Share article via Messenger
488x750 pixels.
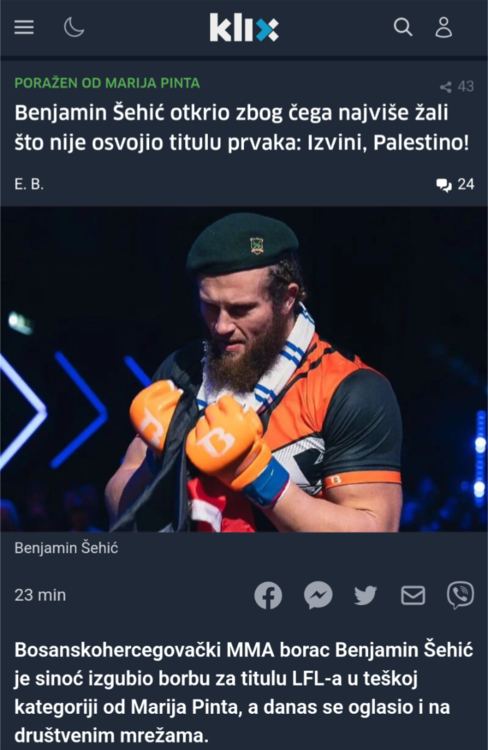click(318, 596)
